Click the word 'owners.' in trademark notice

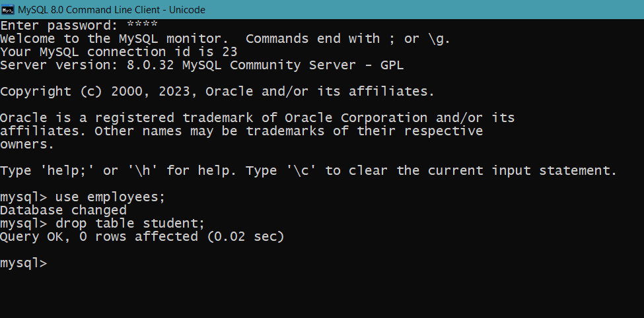27,144
